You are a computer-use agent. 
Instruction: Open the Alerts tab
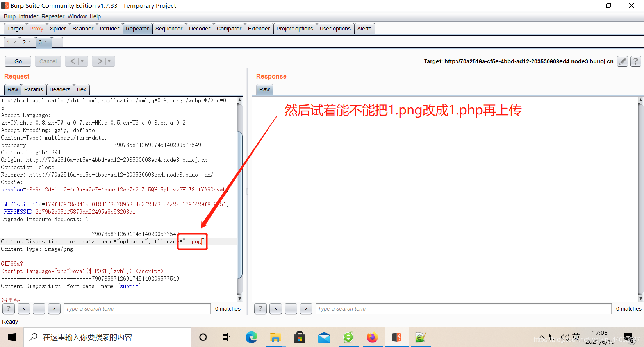pos(364,29)
